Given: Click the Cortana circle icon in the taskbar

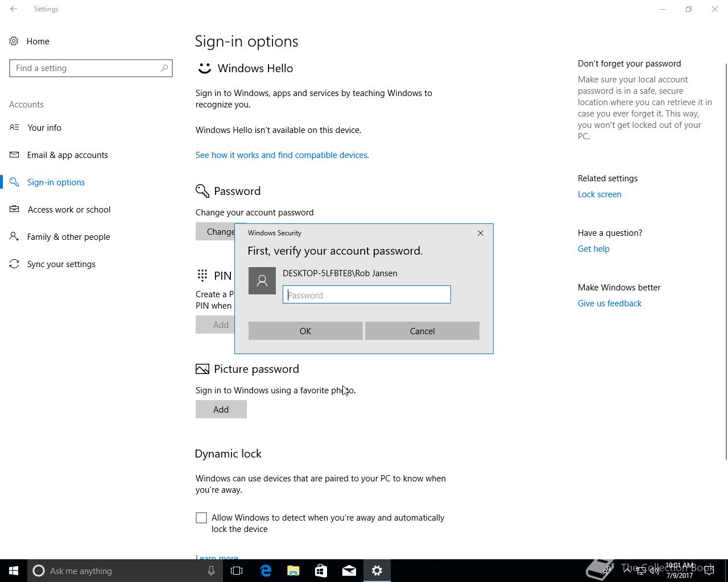Looking at the screenshot, I should pyautogui.click(x=39, y=571).
